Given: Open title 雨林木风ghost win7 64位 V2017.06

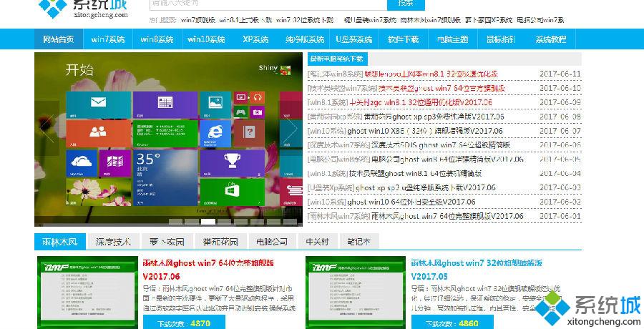Looking at the screenshot, I should 208,269.
